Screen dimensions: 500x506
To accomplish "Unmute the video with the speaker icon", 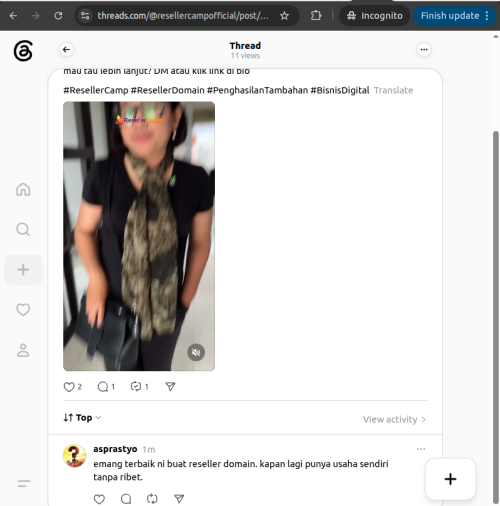I will (196, 352).
